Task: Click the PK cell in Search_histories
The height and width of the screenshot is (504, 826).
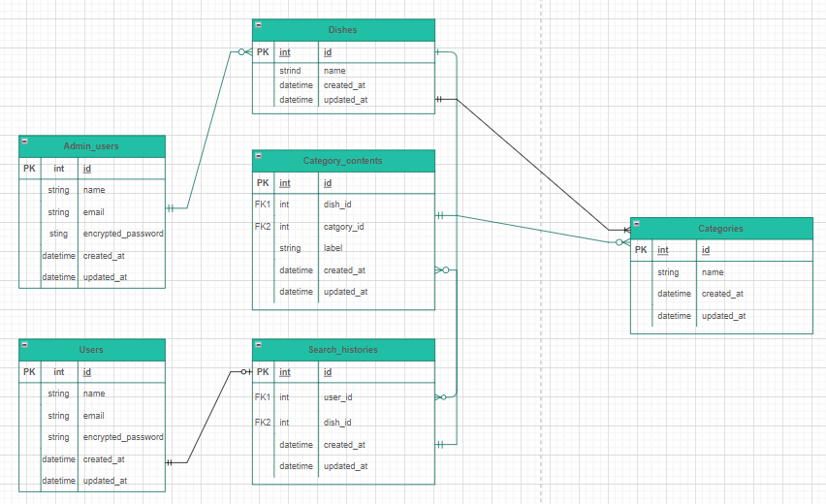Action: pos(263,372)
